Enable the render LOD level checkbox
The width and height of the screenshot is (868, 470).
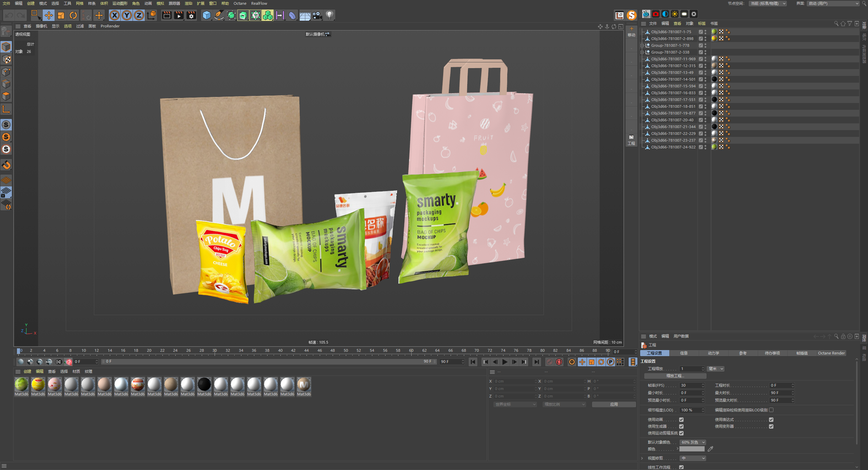coord(771,410)
